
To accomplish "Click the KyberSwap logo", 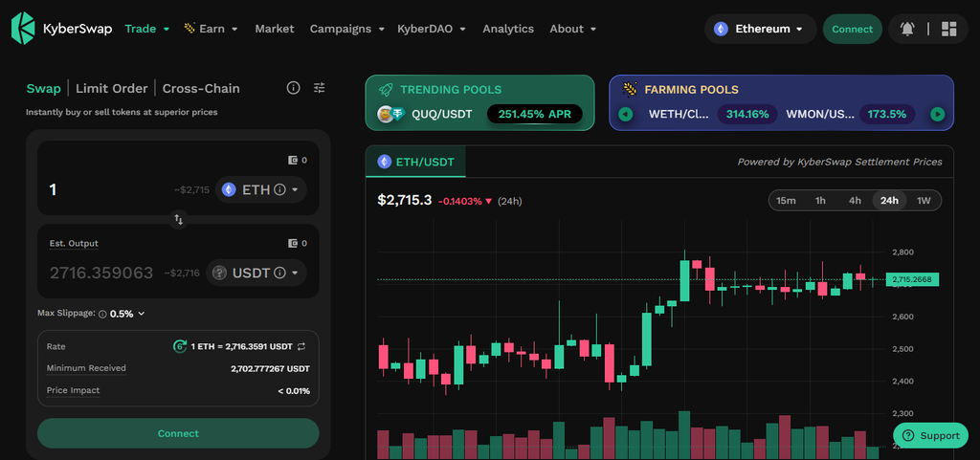I will pos(62,29).
